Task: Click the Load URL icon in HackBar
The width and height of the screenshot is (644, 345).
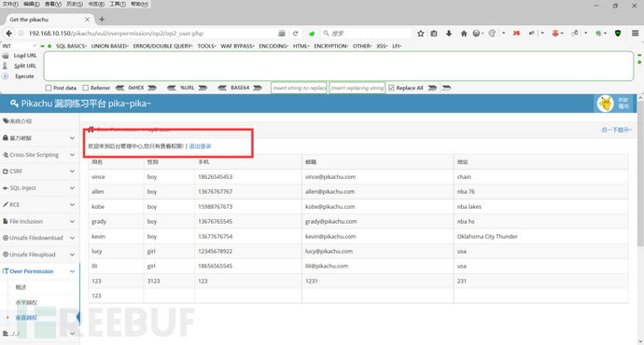Action: point(6,55)
